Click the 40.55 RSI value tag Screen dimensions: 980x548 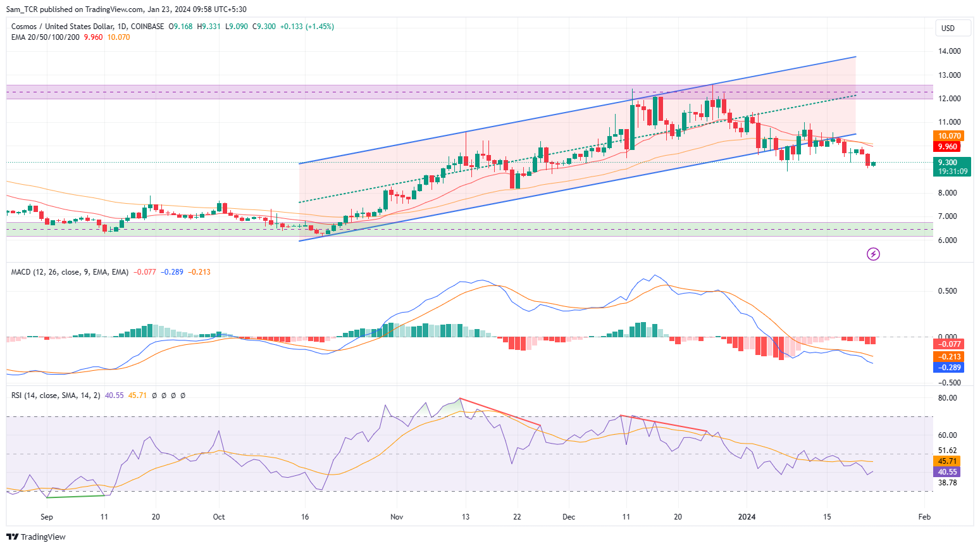pyautogui.click(x=946, y=472)
